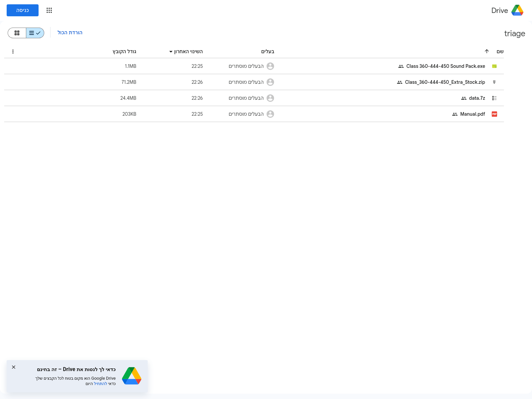Click the red PDF file icon

point(494,114)
